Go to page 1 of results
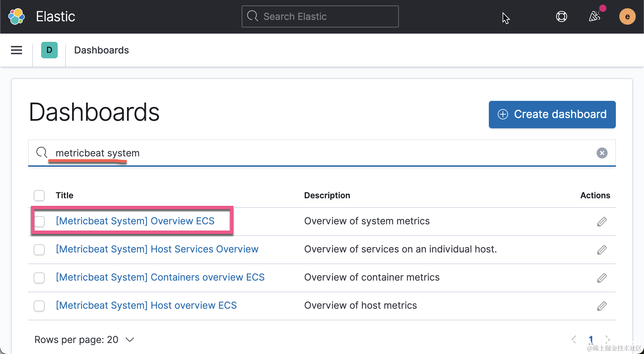The width and height of the screenshot is (644, 354). [x=591, y=340]
